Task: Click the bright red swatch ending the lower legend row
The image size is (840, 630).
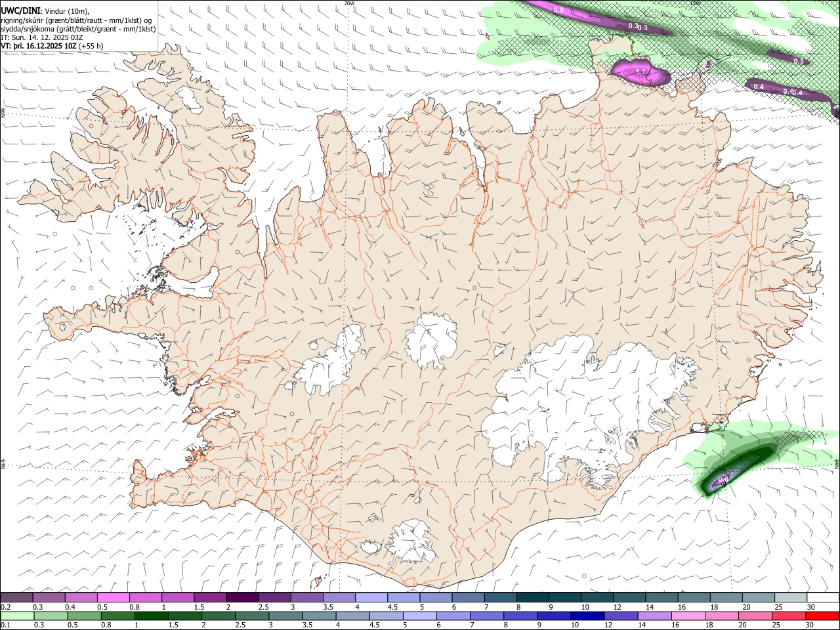Action: (822, 616)
